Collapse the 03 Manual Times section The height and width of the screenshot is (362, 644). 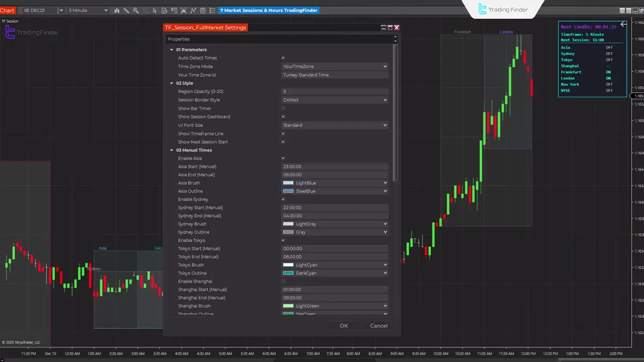(172, 150)
